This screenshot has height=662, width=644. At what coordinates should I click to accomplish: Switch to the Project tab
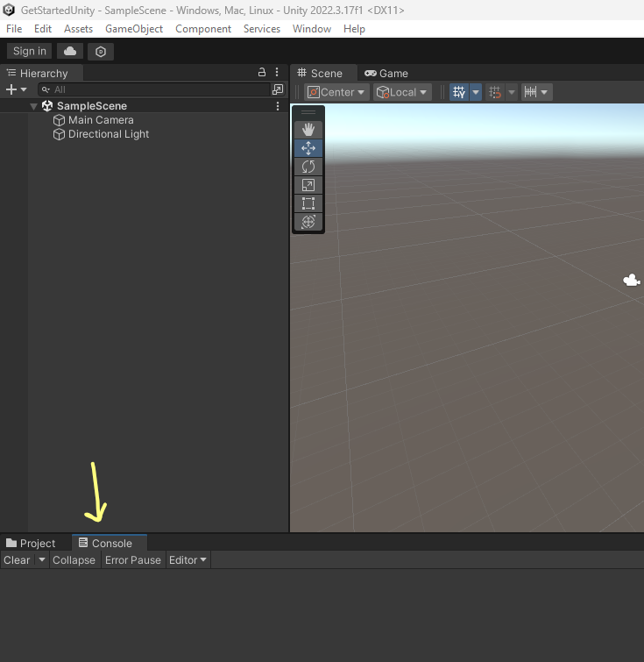[31, 543]
